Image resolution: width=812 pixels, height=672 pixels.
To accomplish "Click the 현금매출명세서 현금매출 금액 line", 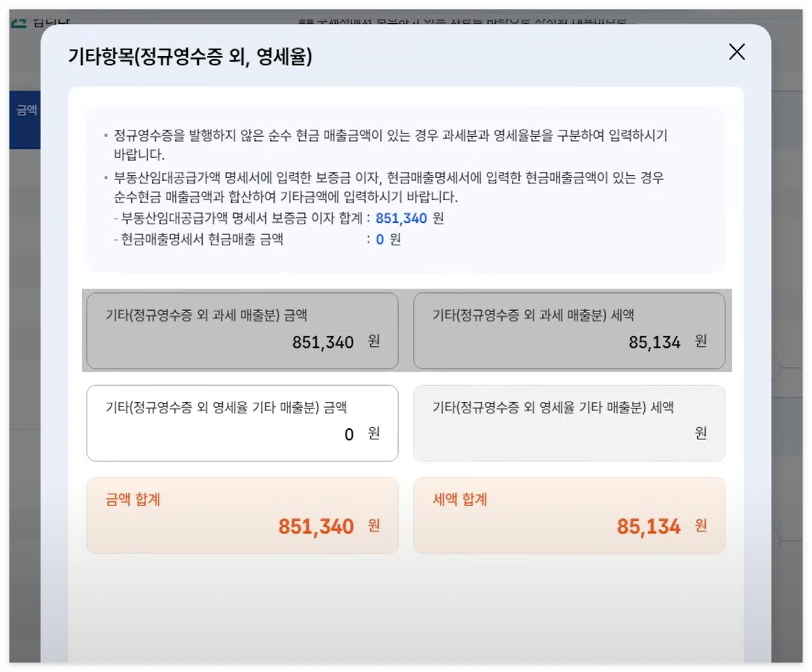I will [x=244, y=239].
